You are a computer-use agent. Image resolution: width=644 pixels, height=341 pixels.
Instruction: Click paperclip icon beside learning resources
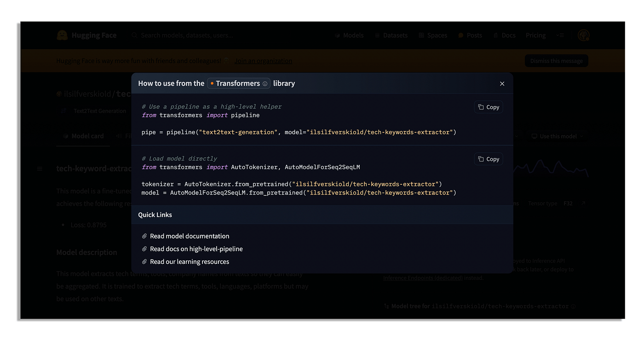click(x=145, y=262)
